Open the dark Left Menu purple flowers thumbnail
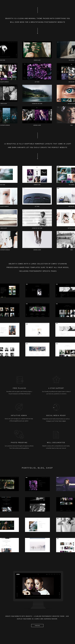This screenshot has height=644, width=75. tap(37, 72)
